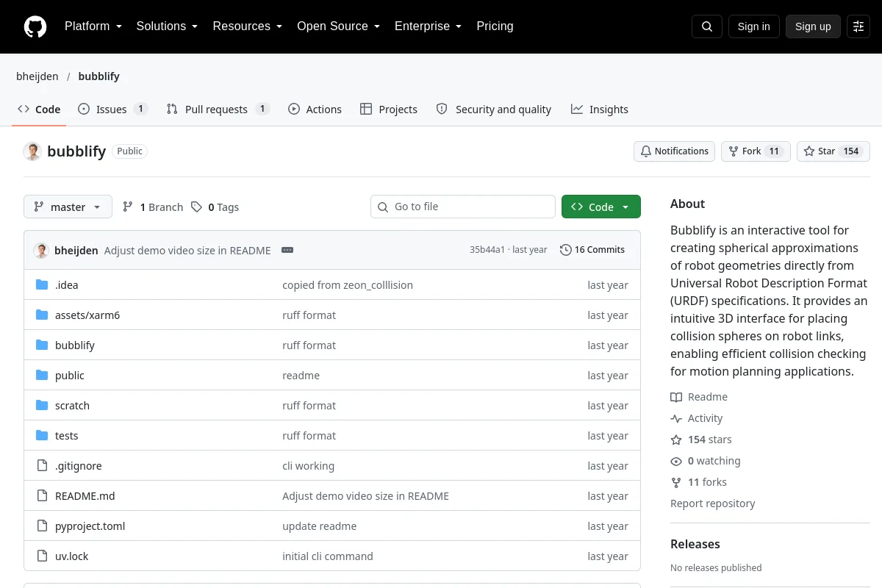Viewport: 882px width, 588px height.
Task: Click the bheijden avatar next to repository title
Action: [32, 151]
